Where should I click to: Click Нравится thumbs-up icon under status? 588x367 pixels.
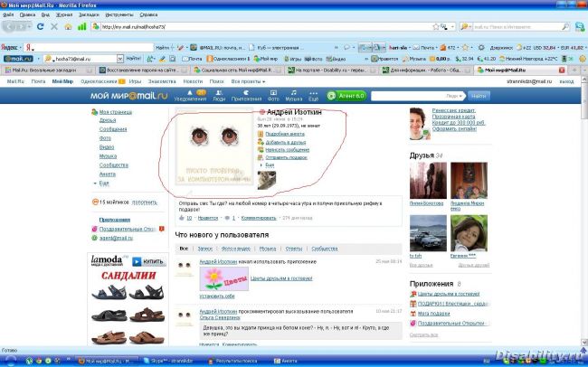182,218
